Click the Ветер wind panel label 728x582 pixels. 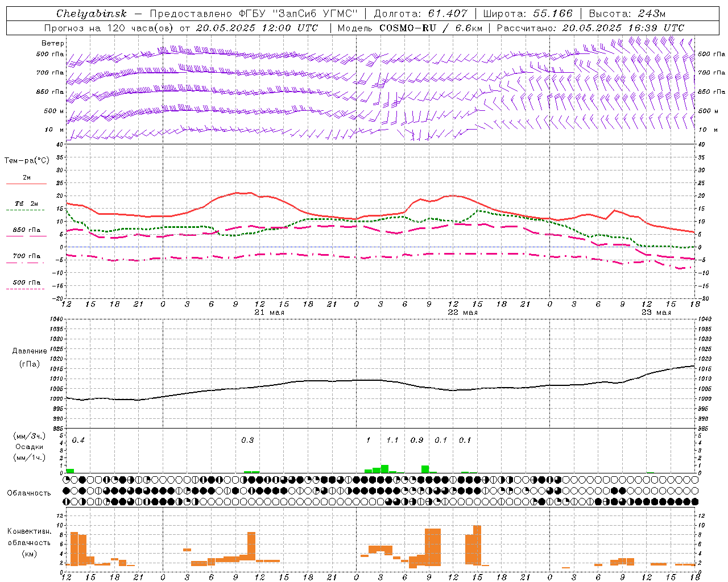tap(53, 43)
